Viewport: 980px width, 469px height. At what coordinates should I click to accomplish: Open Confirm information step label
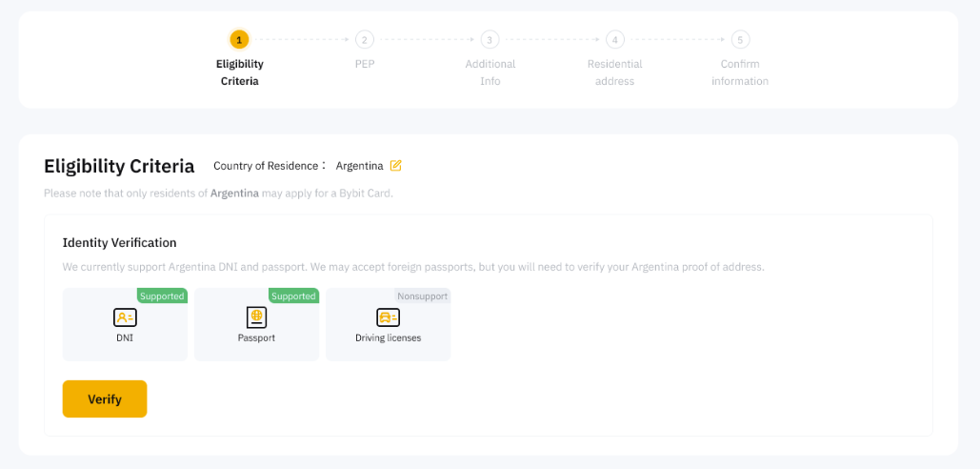pos(740,72)
